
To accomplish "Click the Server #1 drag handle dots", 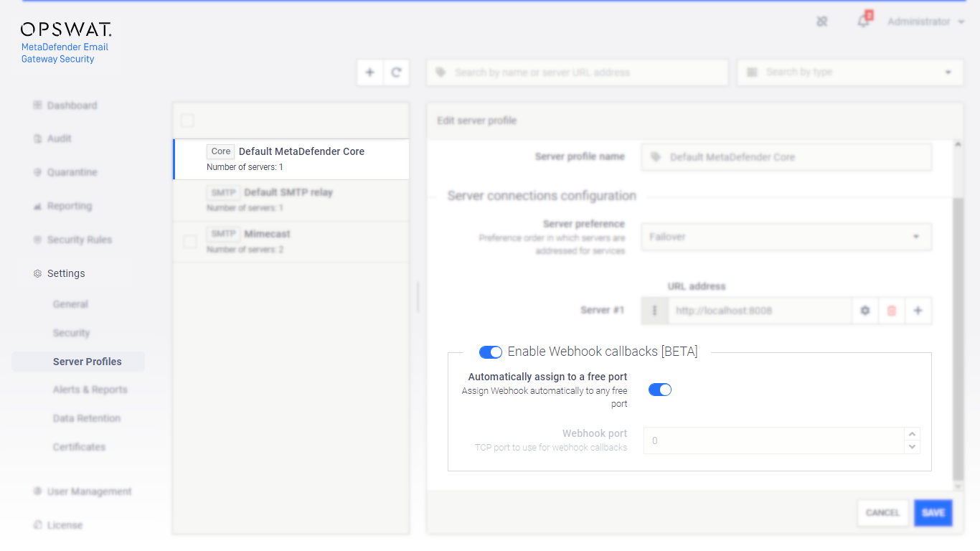I will pyautogui.click(x=654, y=311).
